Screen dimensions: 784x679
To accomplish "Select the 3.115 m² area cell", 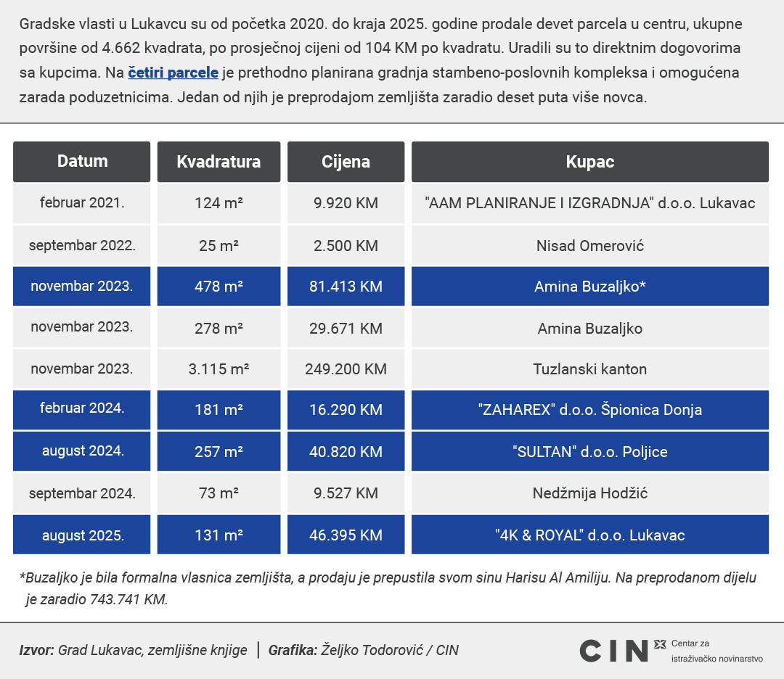I will click(219, 369).
